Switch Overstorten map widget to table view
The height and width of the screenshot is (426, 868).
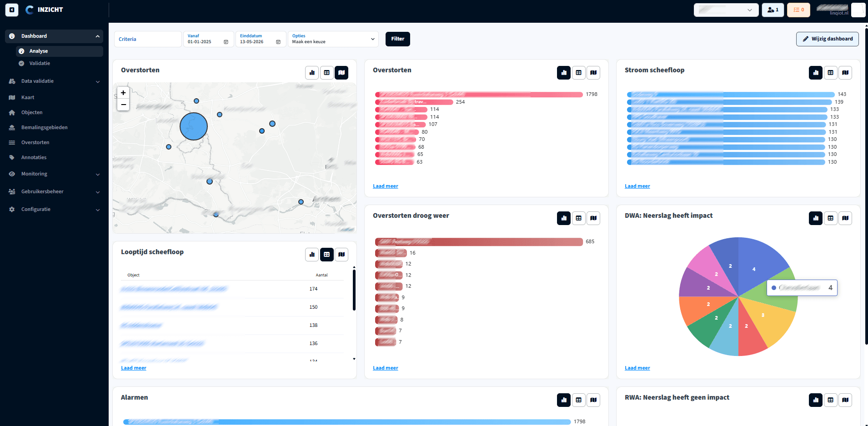(x=327, y=73)
